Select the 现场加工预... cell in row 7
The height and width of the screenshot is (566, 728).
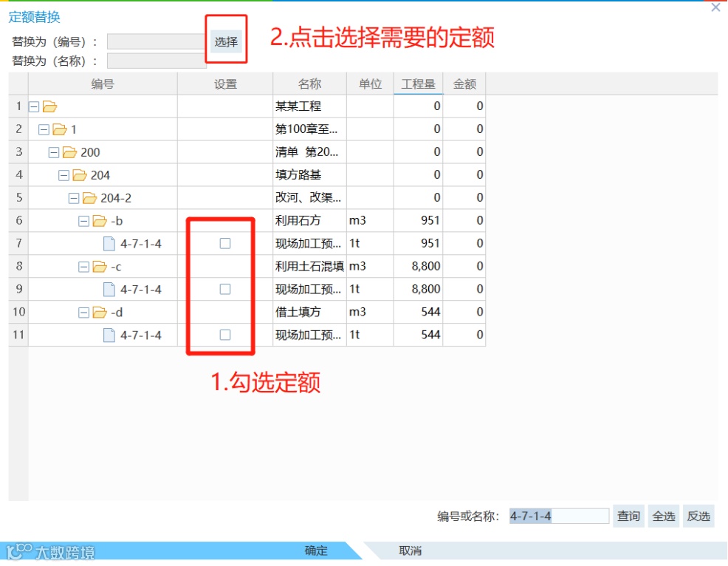(309, 244)
